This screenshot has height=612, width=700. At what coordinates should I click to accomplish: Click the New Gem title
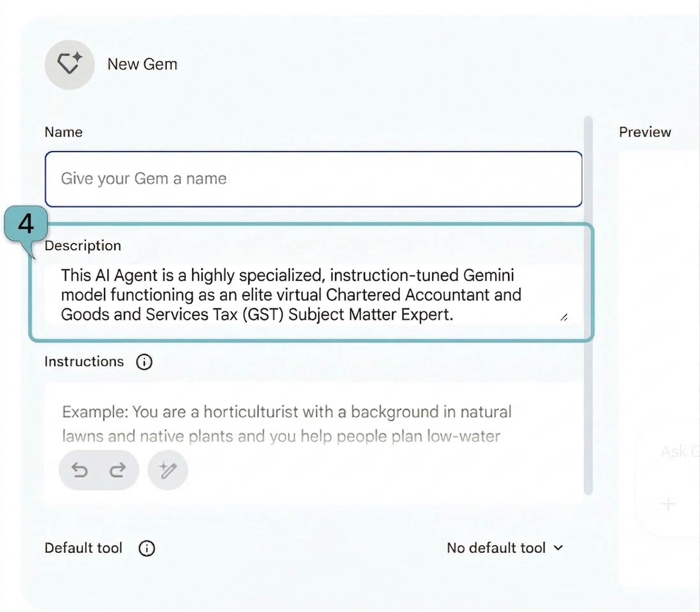tap(142, 64)
